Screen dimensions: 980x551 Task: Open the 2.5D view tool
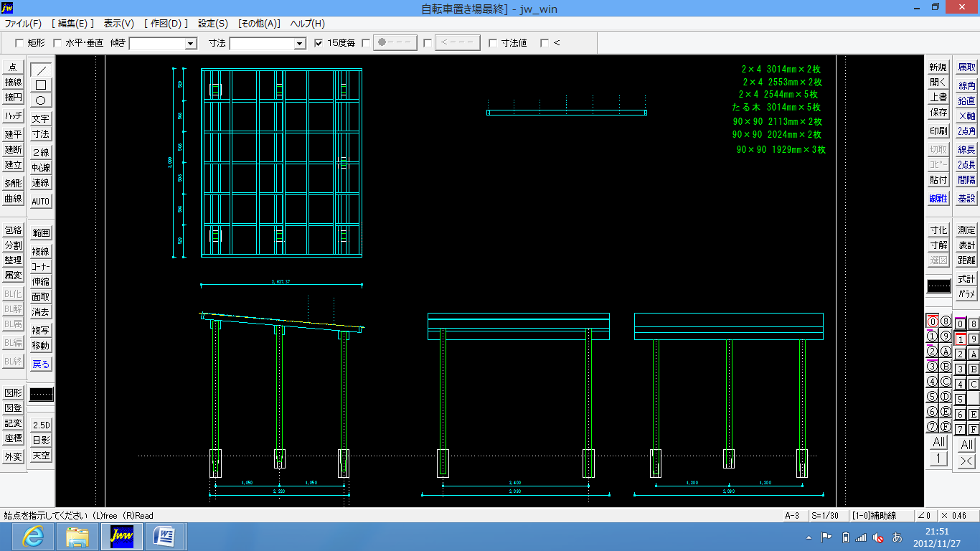[41, 425]
